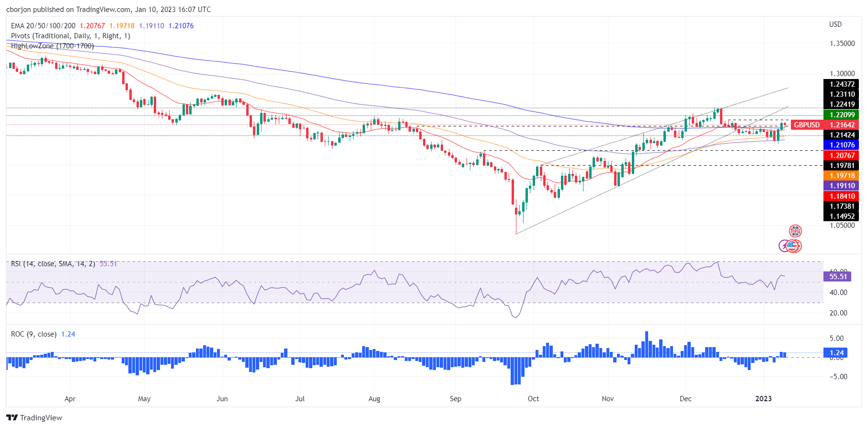Click the ROC -5.00 scale label
The height and width of the screenshot is (428, 868).
coord(838,377)
